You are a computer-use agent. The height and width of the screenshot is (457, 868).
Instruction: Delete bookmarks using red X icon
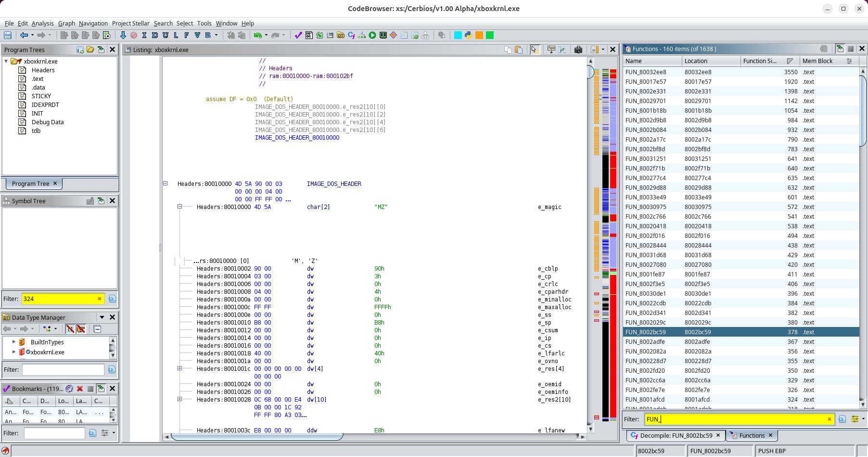(x=80, y=389)
